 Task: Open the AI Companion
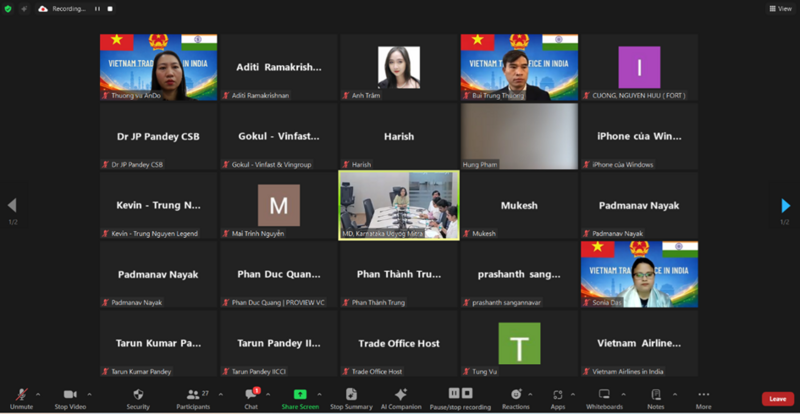coord(401,397)
